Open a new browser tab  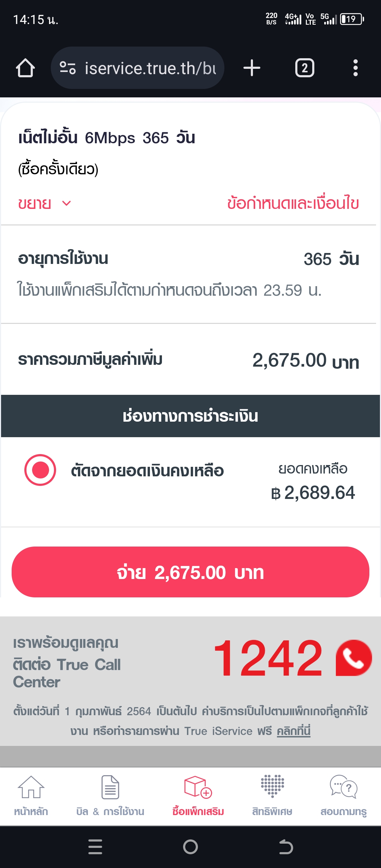point(252,68)
